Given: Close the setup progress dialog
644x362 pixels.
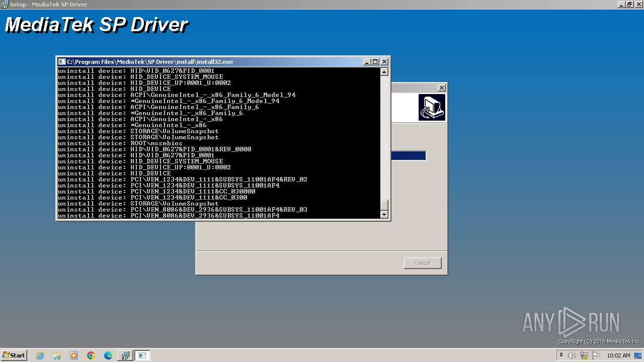Looking at the screenshot, I should tap(442, 87).
